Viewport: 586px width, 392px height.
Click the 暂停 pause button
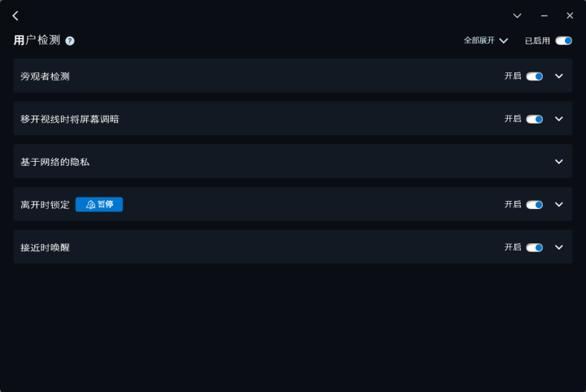point(99,204)
